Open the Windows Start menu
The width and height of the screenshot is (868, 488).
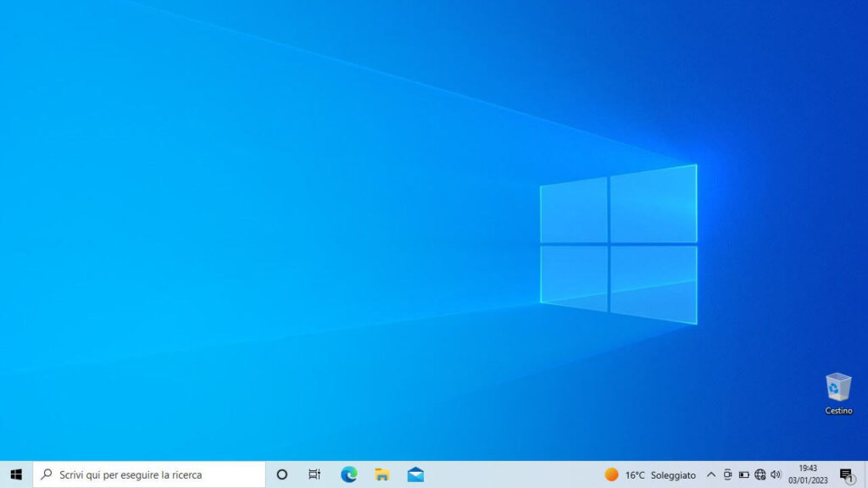[16, 474]
